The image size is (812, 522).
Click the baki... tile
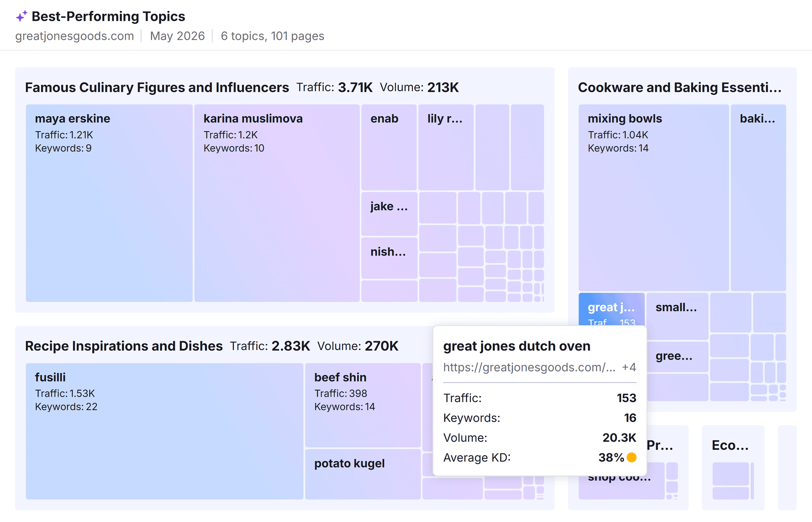tap(758, 197)
